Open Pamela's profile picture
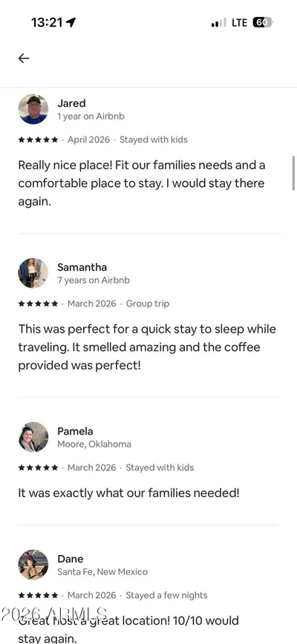This screenshot has height=644, width=297. click(33, 437)
